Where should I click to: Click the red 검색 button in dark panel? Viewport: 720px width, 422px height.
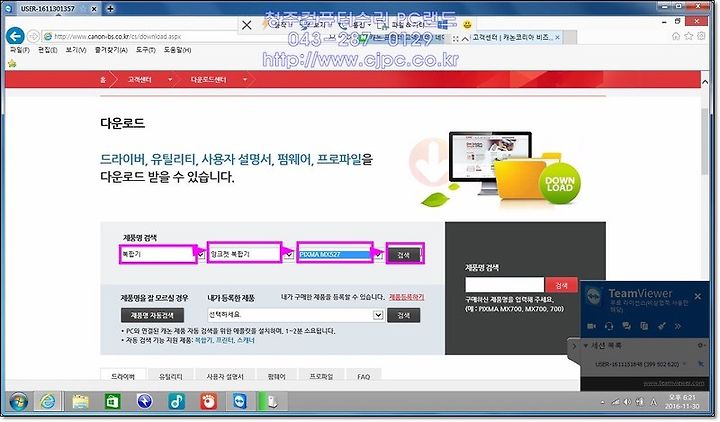pos(561,285)
